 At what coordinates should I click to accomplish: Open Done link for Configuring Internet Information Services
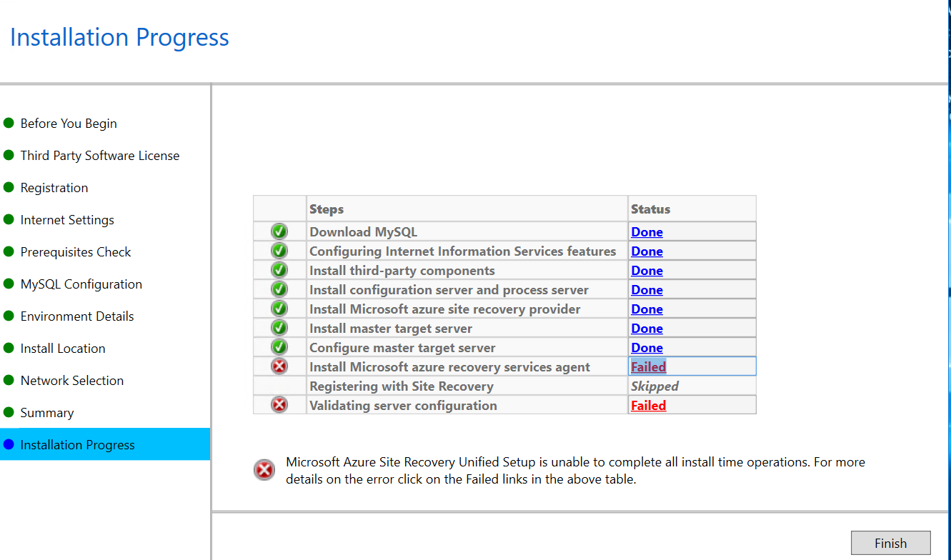[647, 251]
